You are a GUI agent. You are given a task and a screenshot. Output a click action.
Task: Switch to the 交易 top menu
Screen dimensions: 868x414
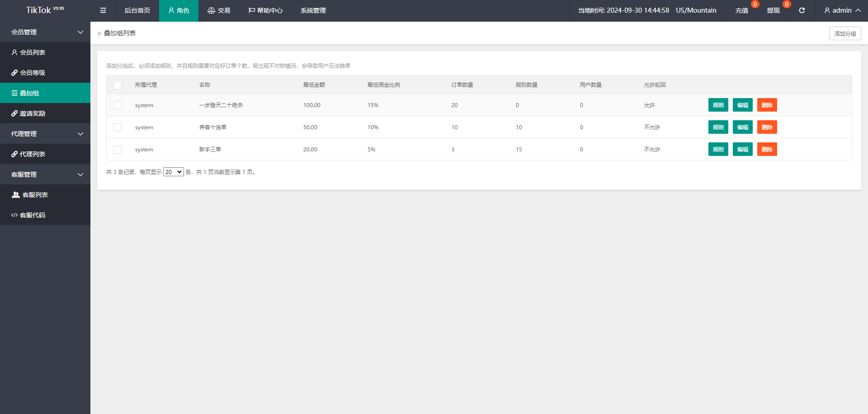tap(219, 10)
